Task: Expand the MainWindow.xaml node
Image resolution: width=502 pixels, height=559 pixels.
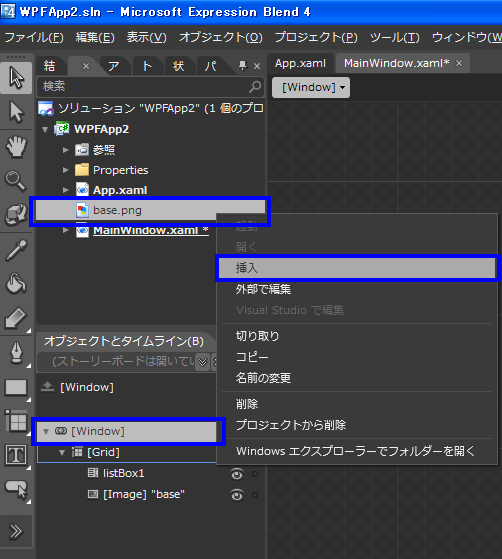Action: click(x=66, y=230)
